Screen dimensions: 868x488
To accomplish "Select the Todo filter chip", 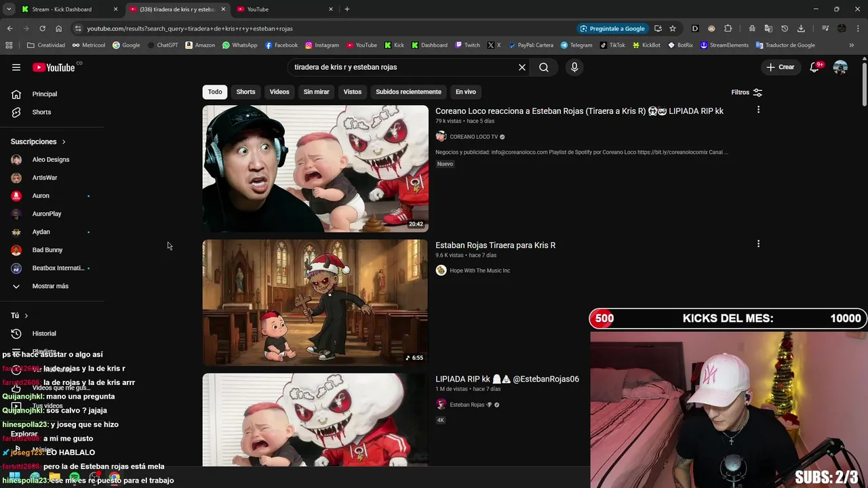I will (215, 91).
